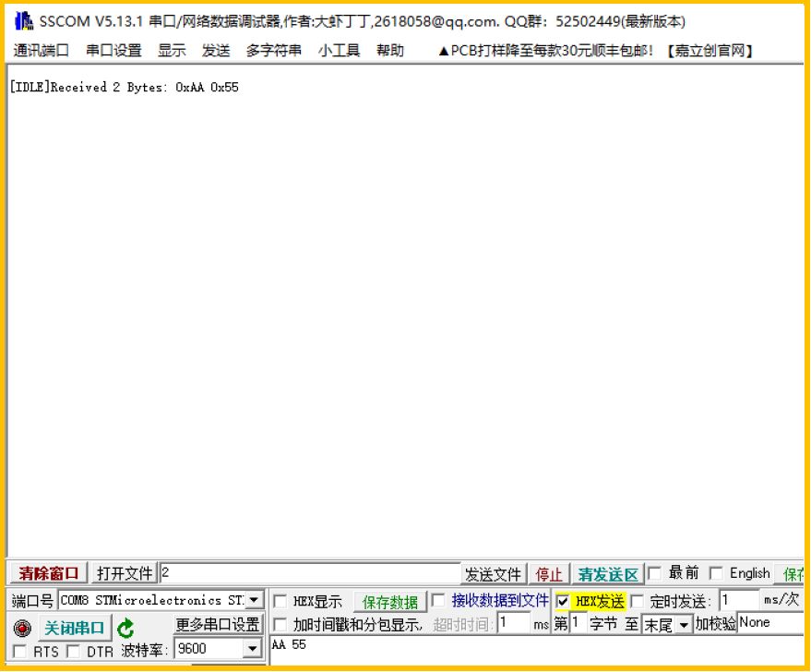The height and width of the screenshot is (672, 811).
Task: Toggle the RTS checkbox
Action: pos(19,652)
